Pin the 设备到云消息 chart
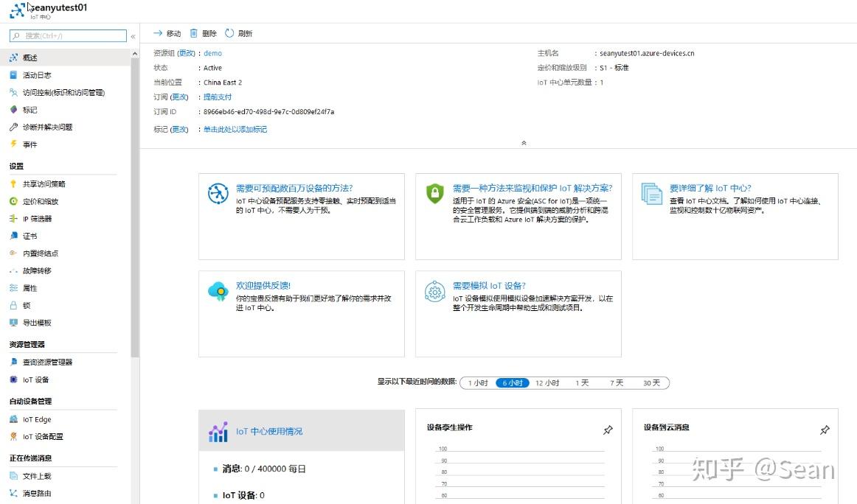The height and width of the screenshot is (504, 857). (x=825, y=430)
